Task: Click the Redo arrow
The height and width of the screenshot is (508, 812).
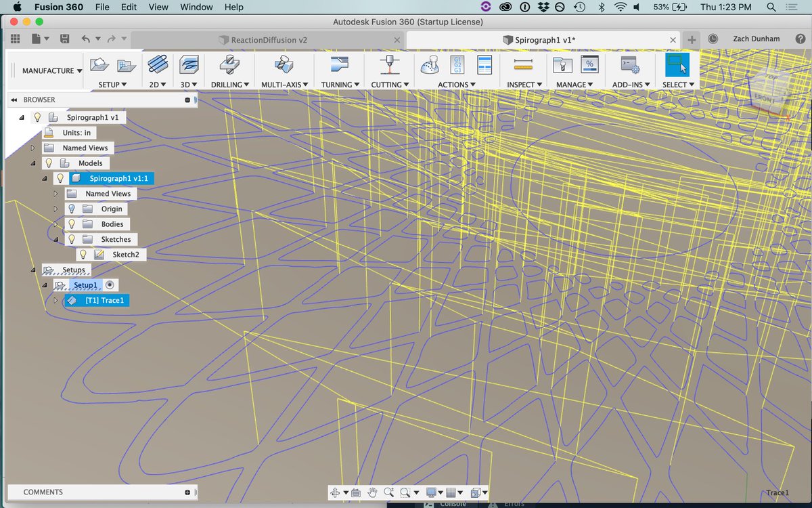Action: click(x=112, y=39)
